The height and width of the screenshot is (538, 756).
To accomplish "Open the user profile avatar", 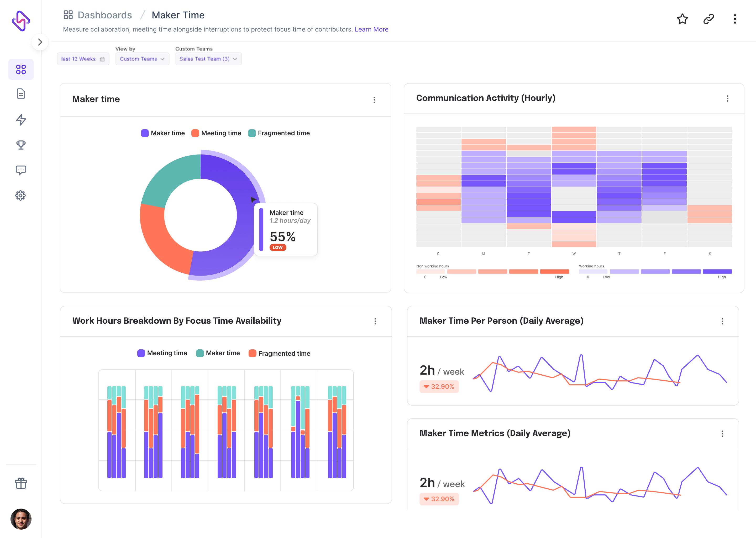I will pos(21,519).
